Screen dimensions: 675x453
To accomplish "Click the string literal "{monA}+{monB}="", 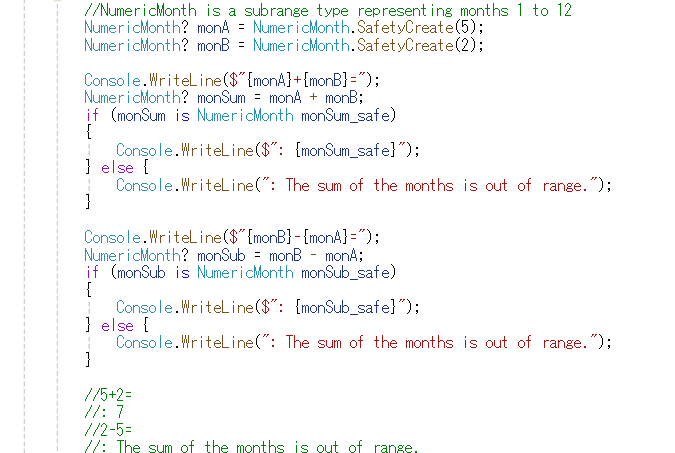I will click(302, 80).
